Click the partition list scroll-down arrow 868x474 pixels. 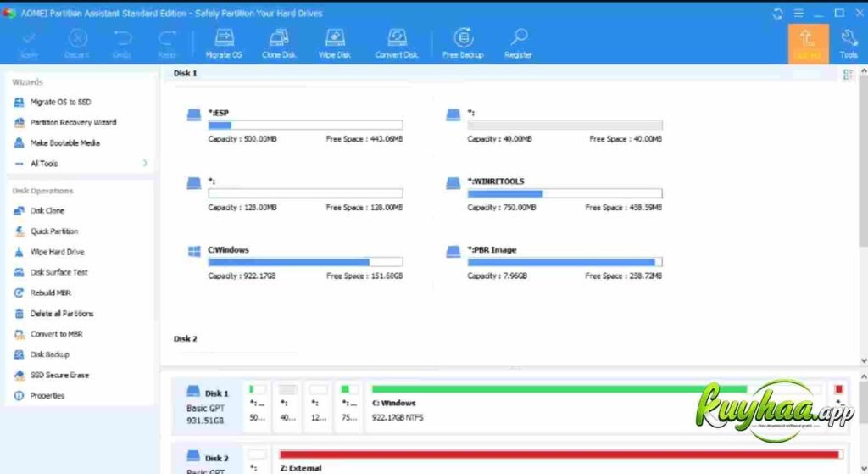click(864, 360)
